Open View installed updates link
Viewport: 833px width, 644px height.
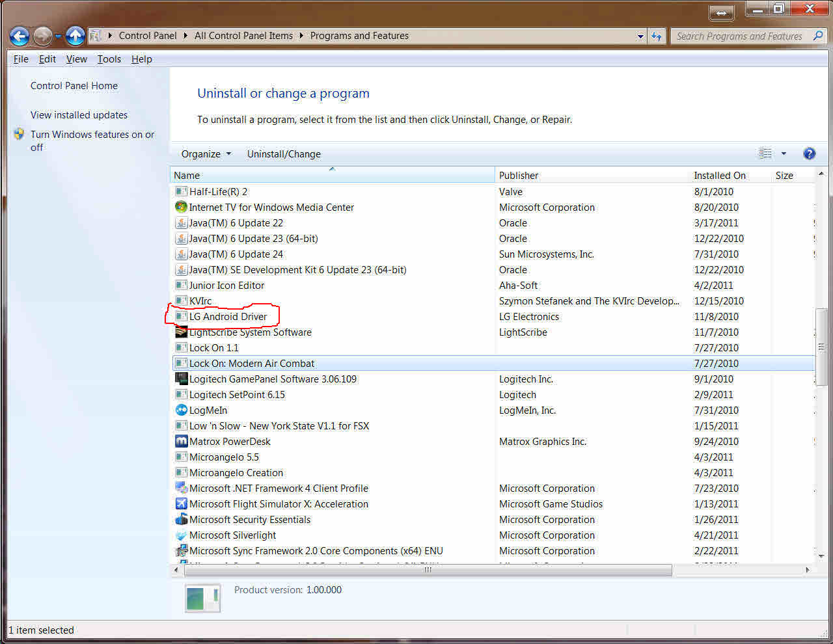point(79,115)
